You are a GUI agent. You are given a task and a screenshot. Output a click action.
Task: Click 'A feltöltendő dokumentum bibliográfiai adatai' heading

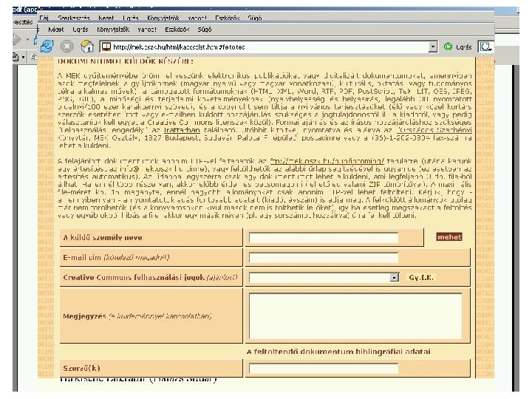338,352
